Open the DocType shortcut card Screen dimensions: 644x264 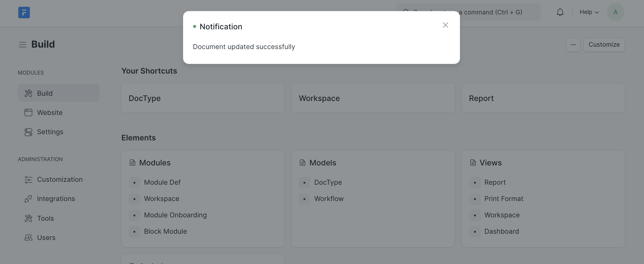click(x=203, y=98)
